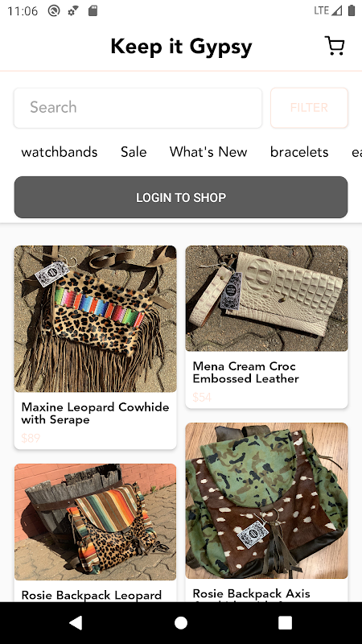
Task: Select the watchbands category tab
Action: (60, 152)
